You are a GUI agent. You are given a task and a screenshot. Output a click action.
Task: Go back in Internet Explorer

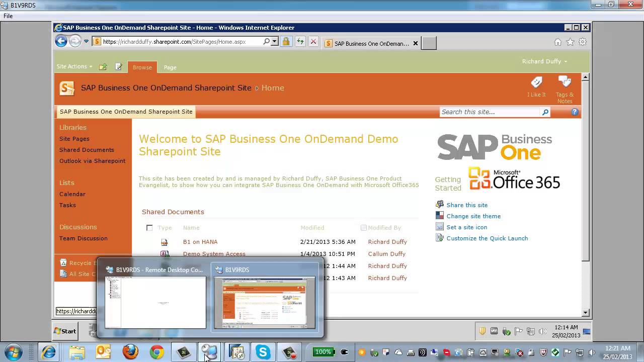pyautogui.click(x=61, y=41)
